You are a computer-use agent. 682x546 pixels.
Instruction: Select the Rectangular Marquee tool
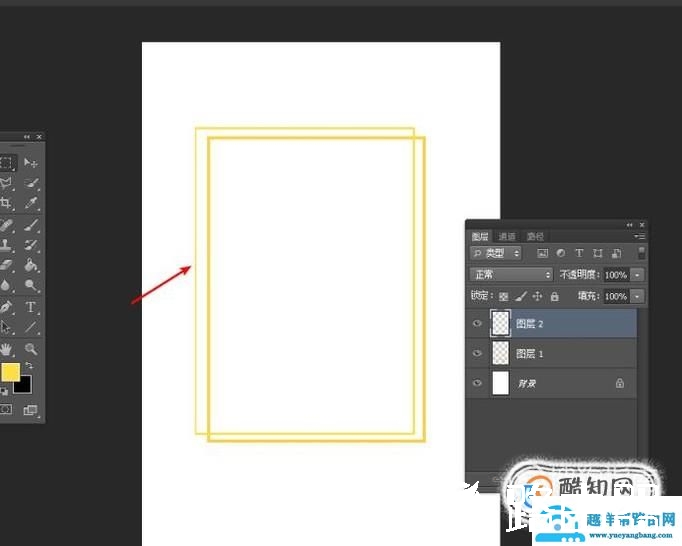pos(7,163)
